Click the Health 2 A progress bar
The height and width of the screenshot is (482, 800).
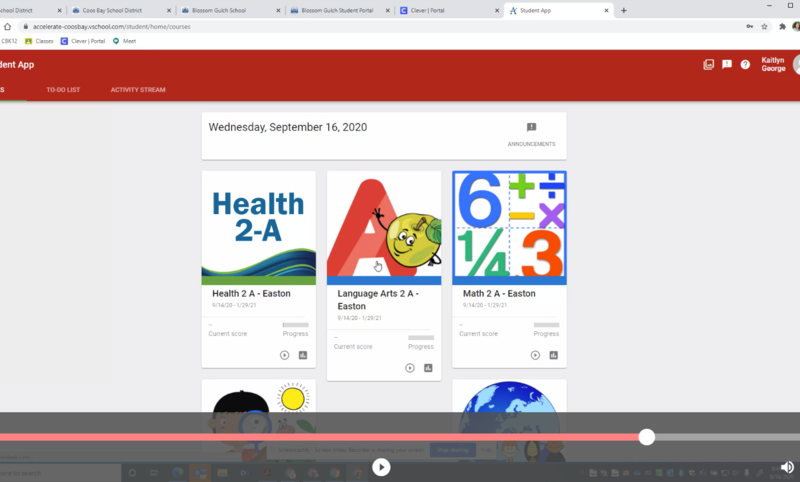click(295, 325)
